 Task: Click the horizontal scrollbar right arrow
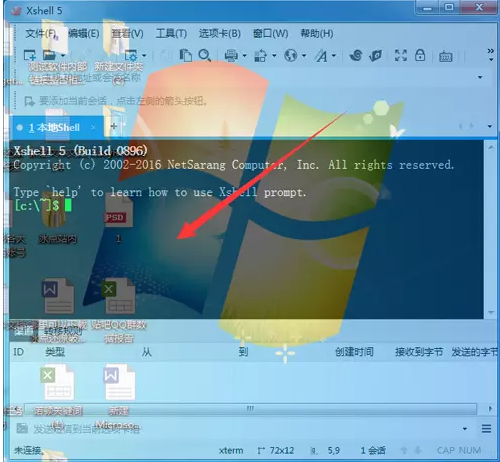point(490,409)
